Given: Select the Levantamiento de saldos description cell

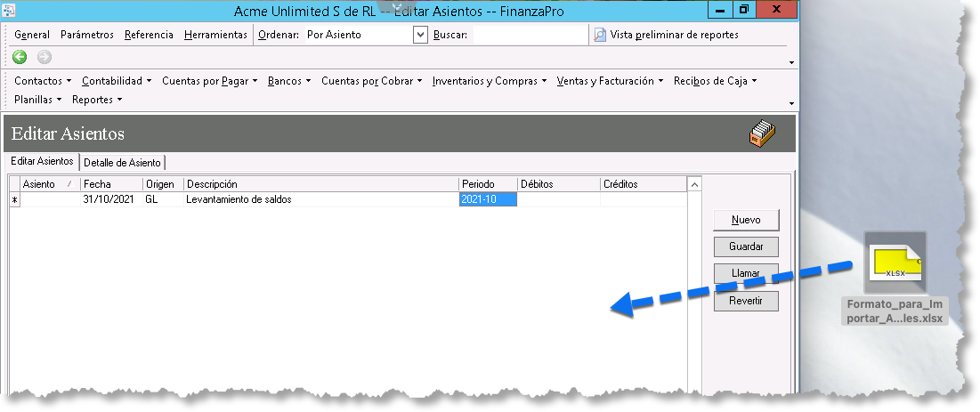Looking at the screenshot, I should tap(321, 200).
